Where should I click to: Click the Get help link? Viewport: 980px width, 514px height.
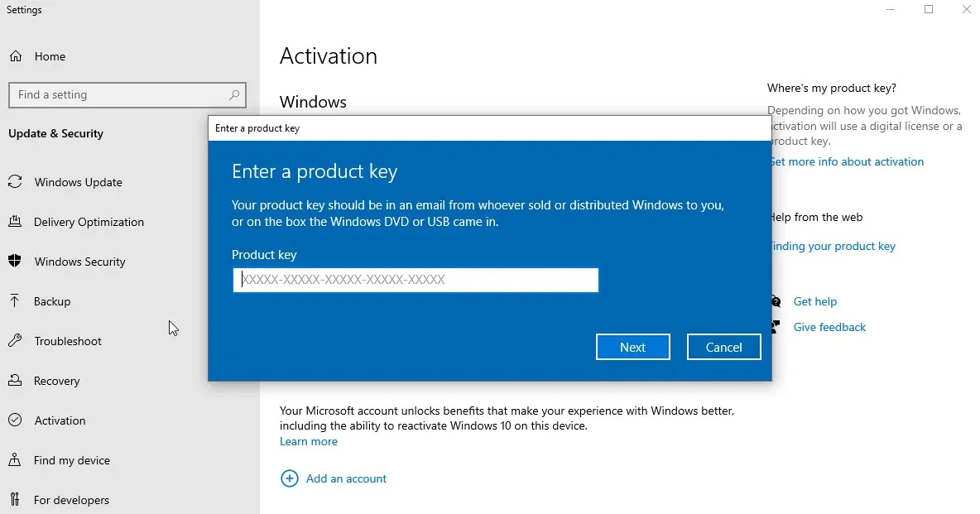[x=815, y=301]
